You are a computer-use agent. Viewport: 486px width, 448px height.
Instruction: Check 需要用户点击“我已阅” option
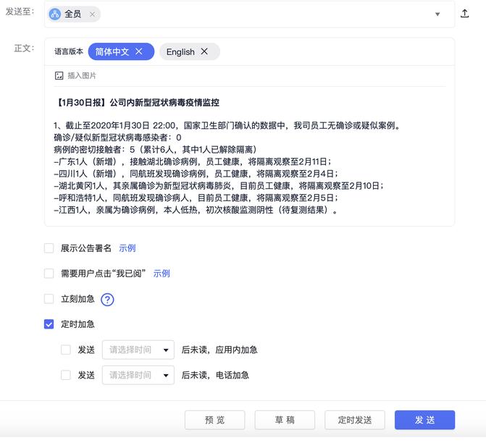pyautogui.click(x=49, y=274)
